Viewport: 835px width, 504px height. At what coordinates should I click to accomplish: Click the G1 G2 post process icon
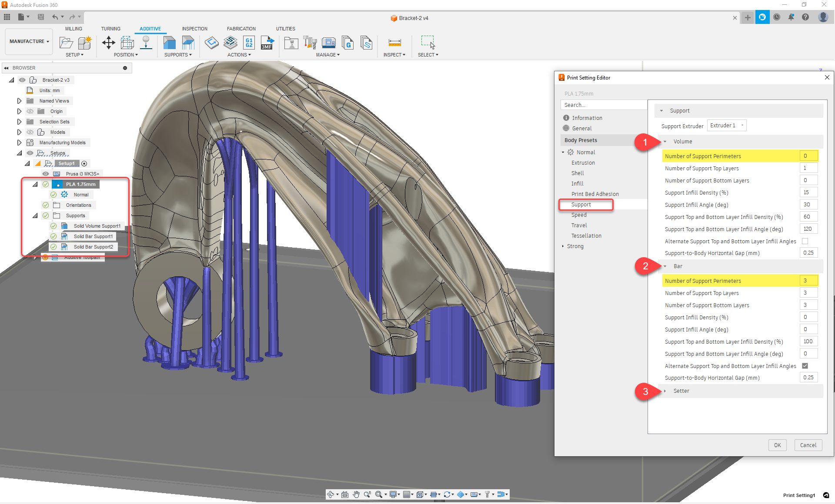coord(249,43)
